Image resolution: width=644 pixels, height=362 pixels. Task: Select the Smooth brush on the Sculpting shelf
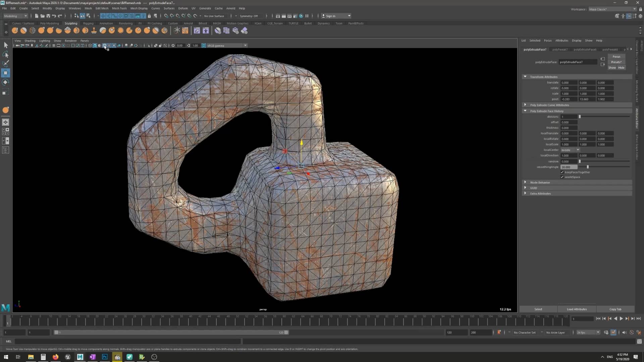pyautogui.click(x=23, y=30)
